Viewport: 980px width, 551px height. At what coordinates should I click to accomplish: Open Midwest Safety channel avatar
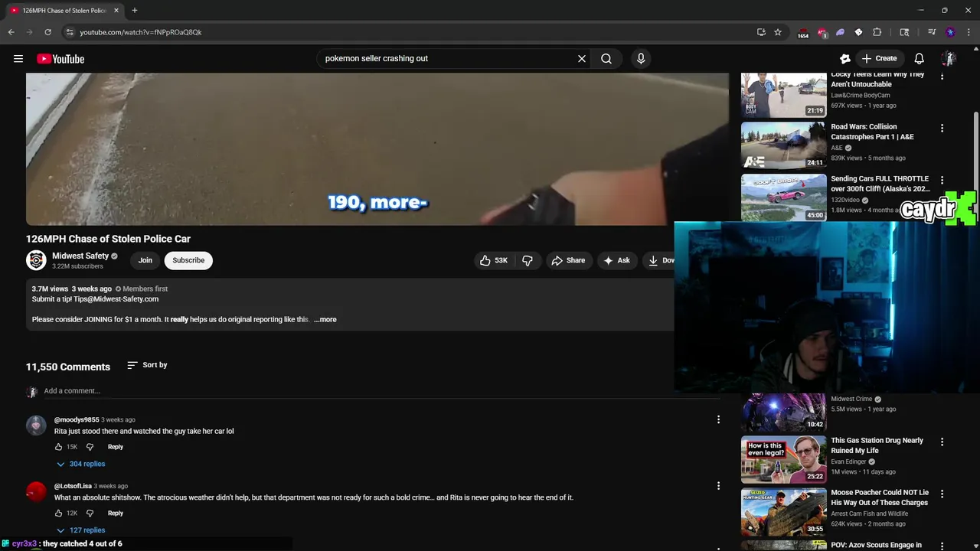(x=36, y=260)
